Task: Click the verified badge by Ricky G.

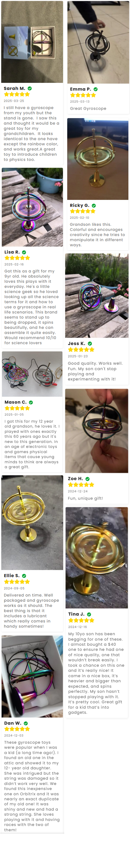Action: (x=94, y=206)
